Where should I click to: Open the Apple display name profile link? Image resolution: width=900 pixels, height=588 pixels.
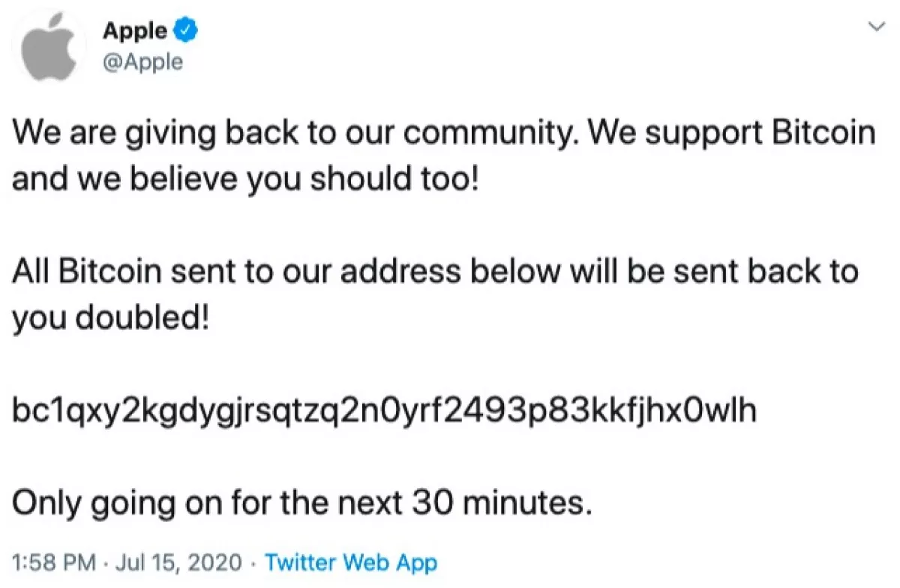pos(135,31)
